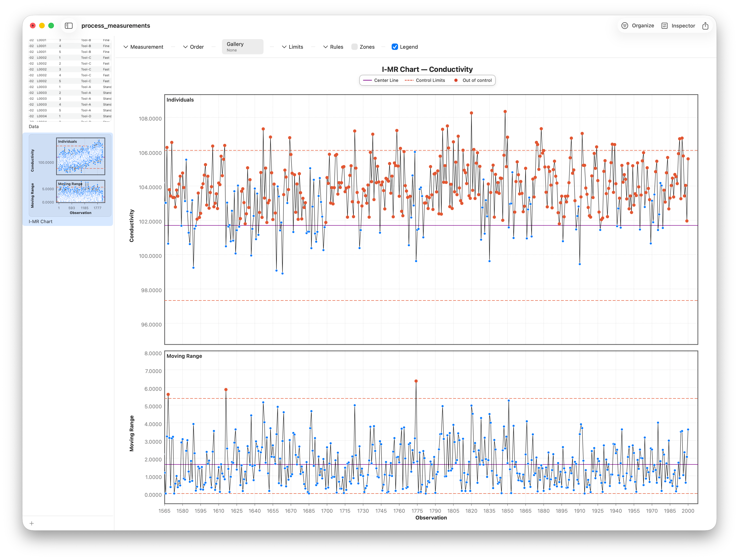739x560 pixels.
Task: Click the 6.0000 moving range tick label
Action: (x=153, y=389)
